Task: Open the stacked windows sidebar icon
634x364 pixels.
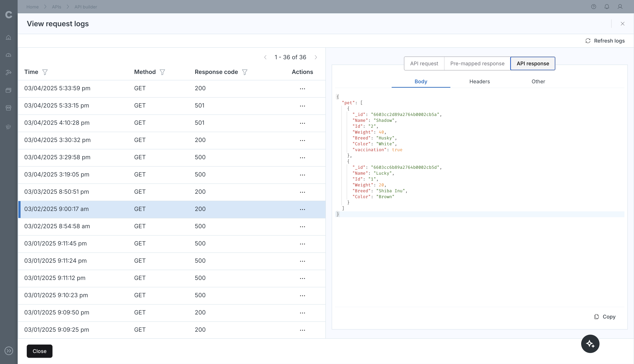Action: point(8,90)
